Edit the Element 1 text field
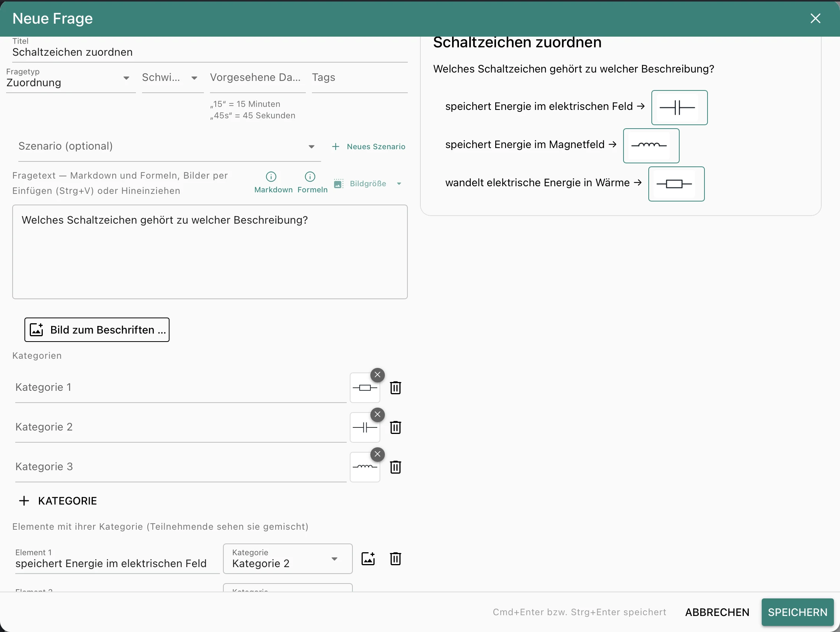The height and width of the screenshot is (632, 840). tap(117, 559)
